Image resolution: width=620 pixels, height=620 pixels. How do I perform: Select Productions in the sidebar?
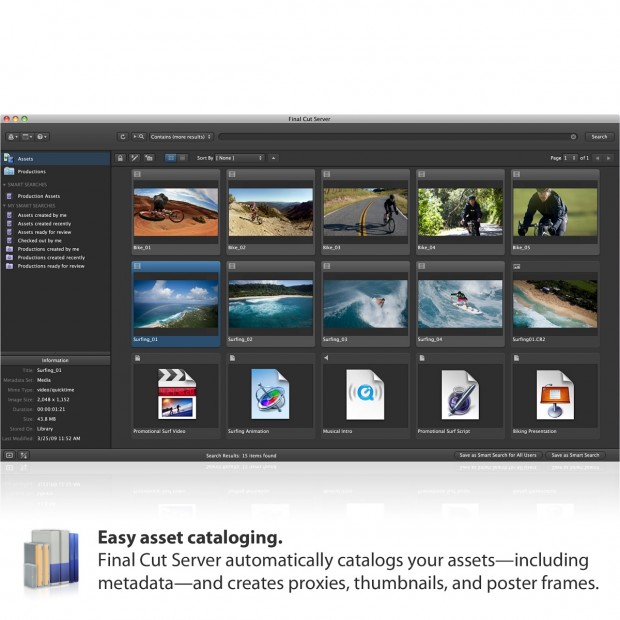(x=55, y=172)
